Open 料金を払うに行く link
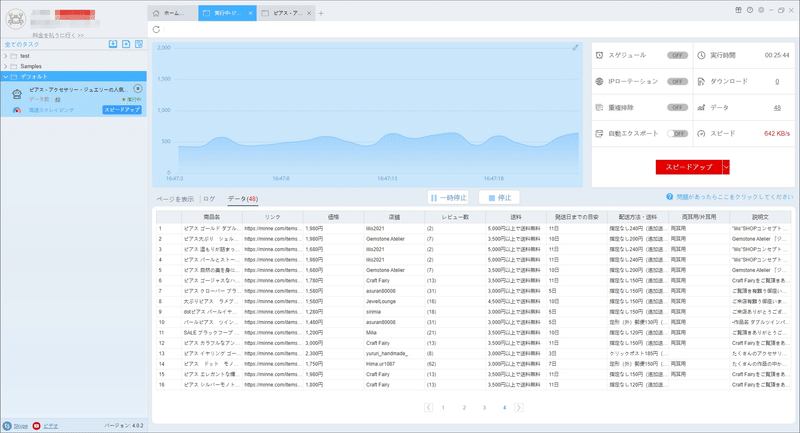Image resolution: width=800 pixels, height=433 pixels. point(58,35)
